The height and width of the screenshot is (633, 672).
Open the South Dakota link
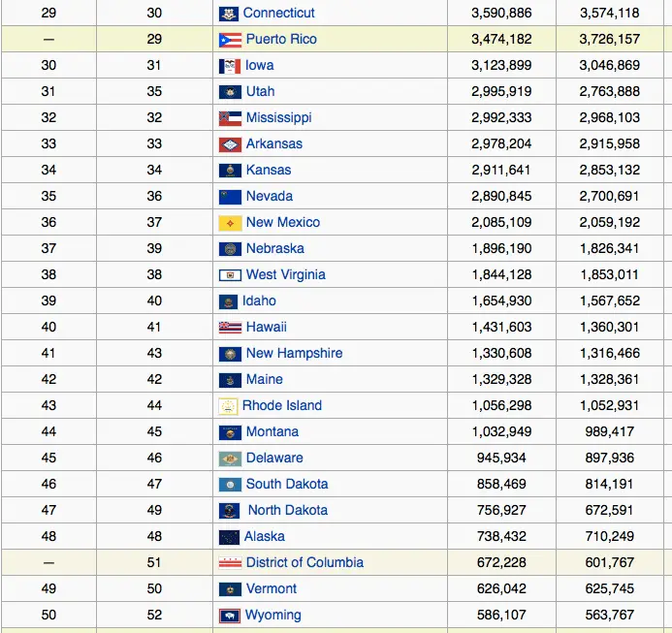pyautogui.click(x=287, y=485)
